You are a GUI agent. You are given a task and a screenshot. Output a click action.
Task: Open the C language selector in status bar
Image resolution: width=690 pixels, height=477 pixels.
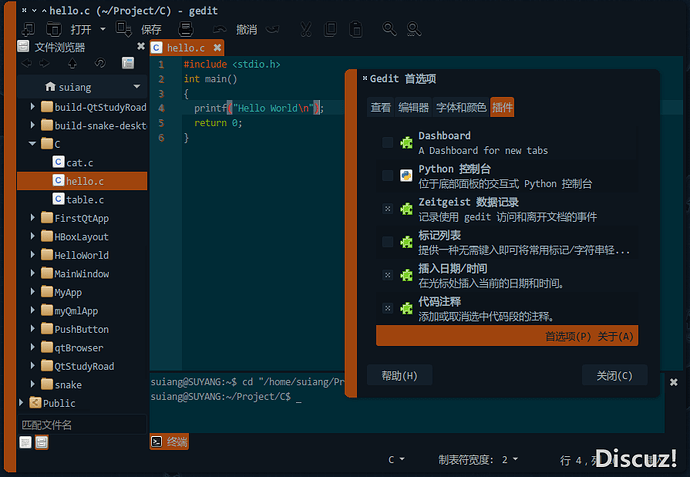click(396, 460)
